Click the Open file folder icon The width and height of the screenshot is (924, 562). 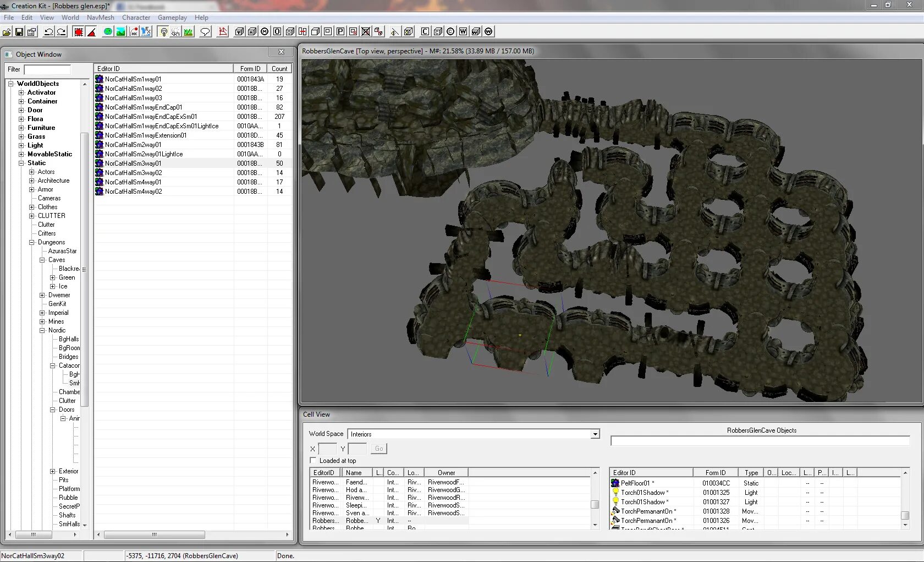coord(7,32)
